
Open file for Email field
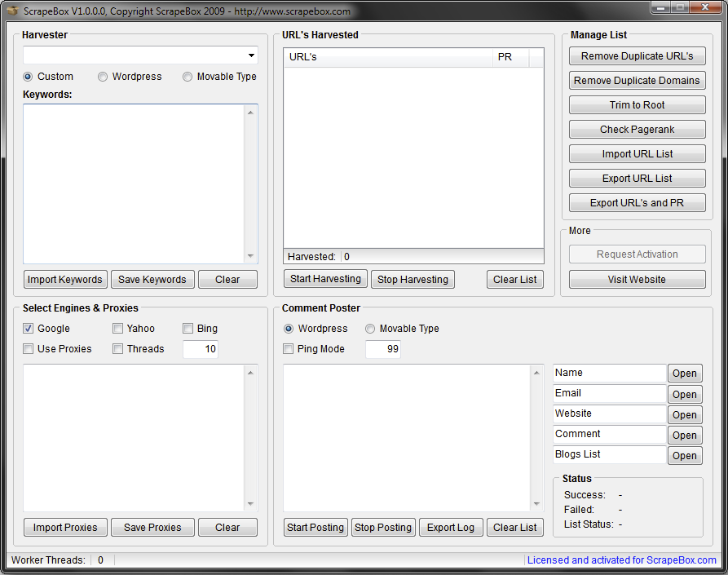point(685,394)
